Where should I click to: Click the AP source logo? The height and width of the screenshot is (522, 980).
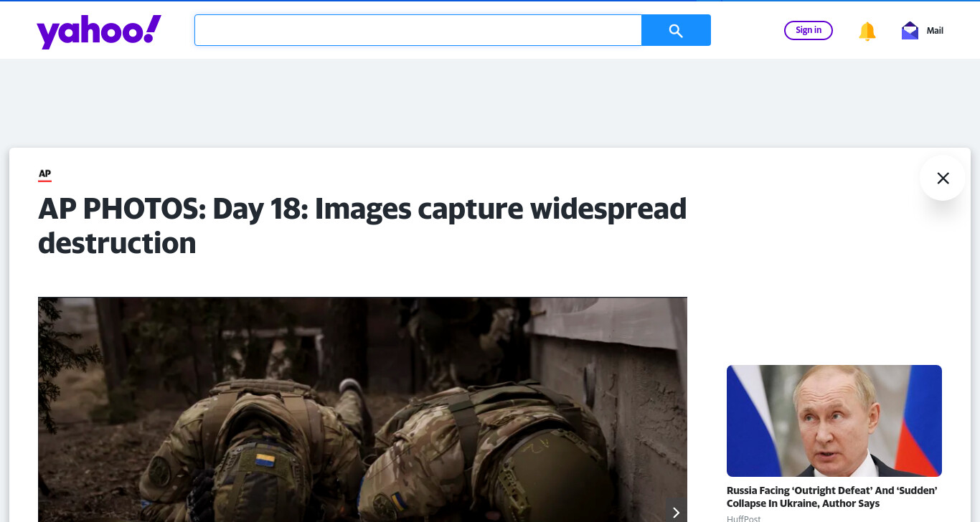(x=44, y=174)
